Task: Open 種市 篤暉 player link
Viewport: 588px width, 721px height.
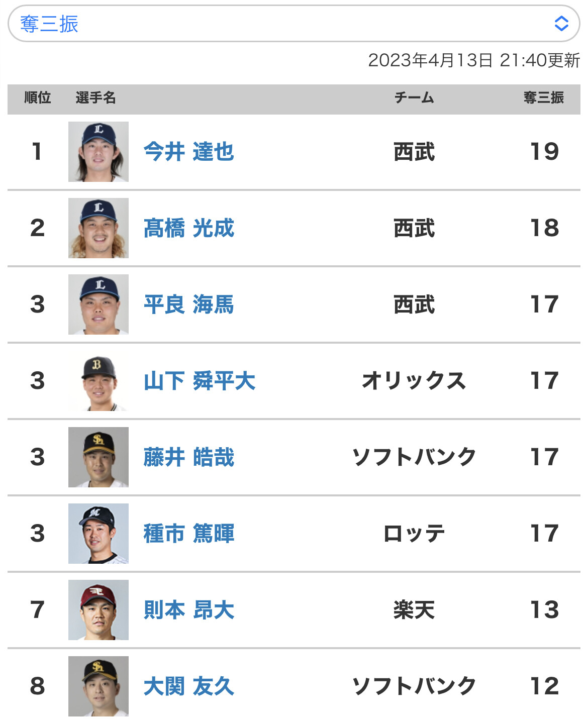Action: (188, 534)
